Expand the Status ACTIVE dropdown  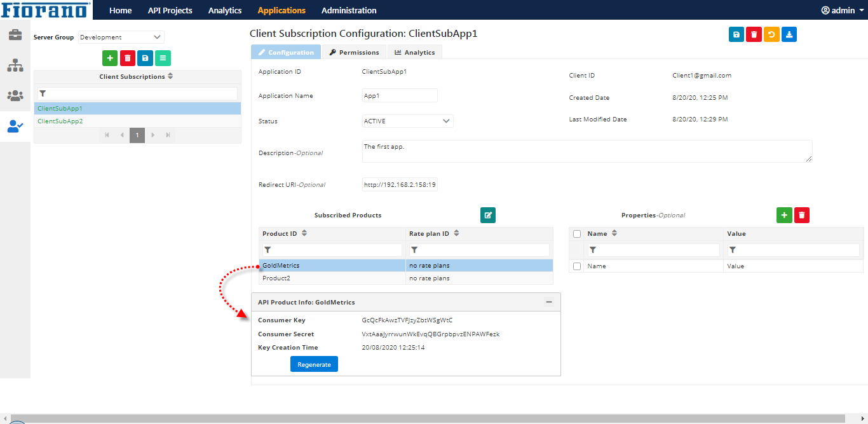[x=407, y=121]
